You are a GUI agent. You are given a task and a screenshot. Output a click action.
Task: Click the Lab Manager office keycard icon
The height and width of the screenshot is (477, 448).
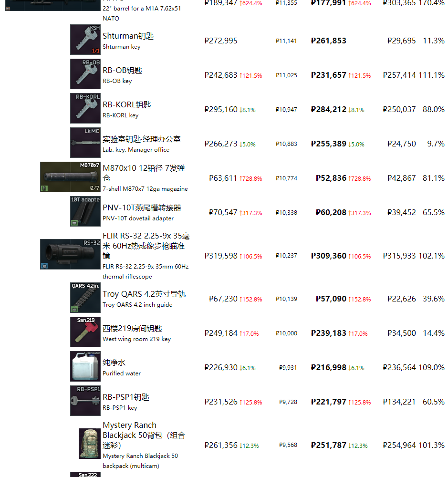click(85, 143)
